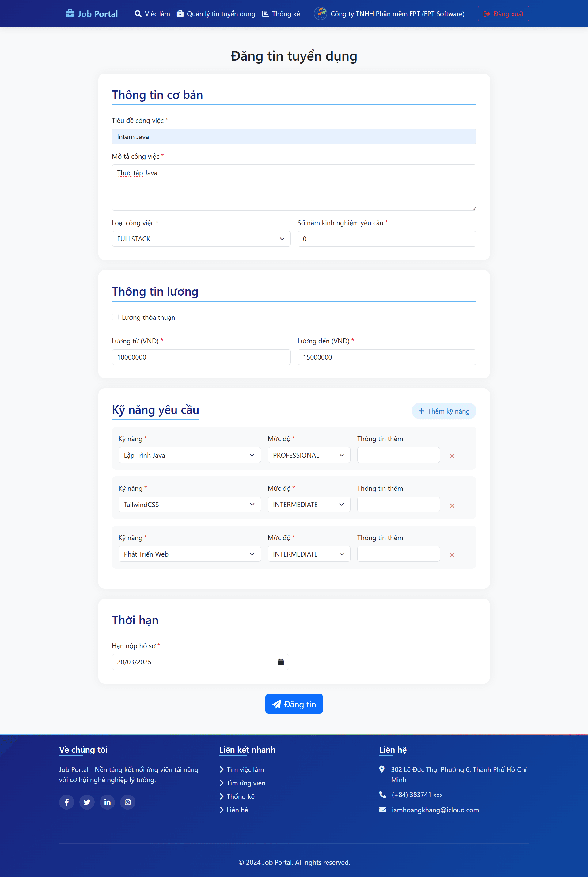
Task: Click the Thêm kỹ năng button
Action: tap(444, 411)
